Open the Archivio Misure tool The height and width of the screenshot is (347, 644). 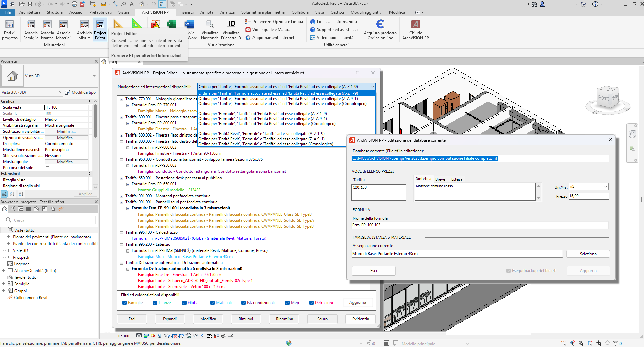point(84,30)
